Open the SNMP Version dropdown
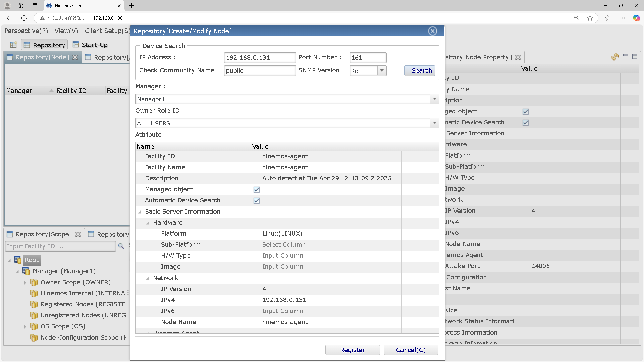 pos(382,71)
